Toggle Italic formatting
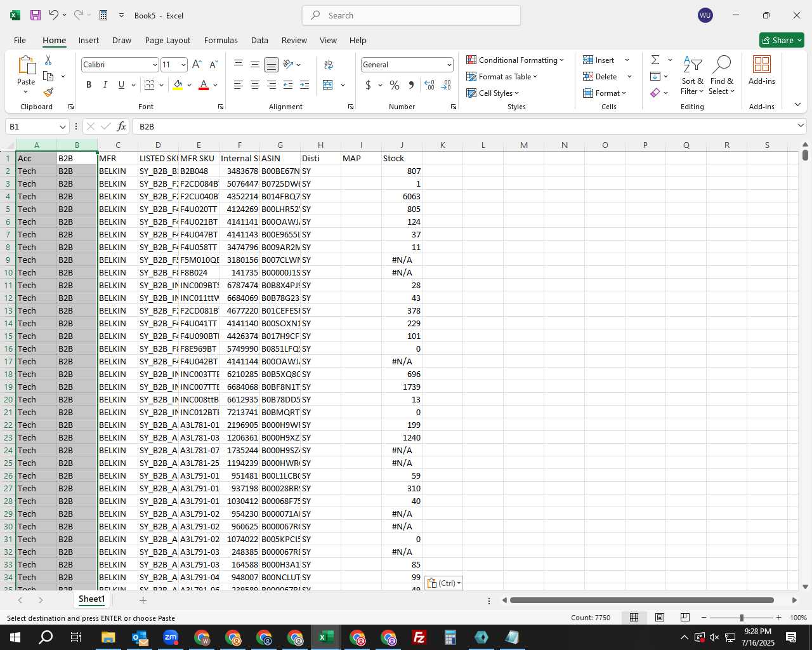 coord(105,85)
